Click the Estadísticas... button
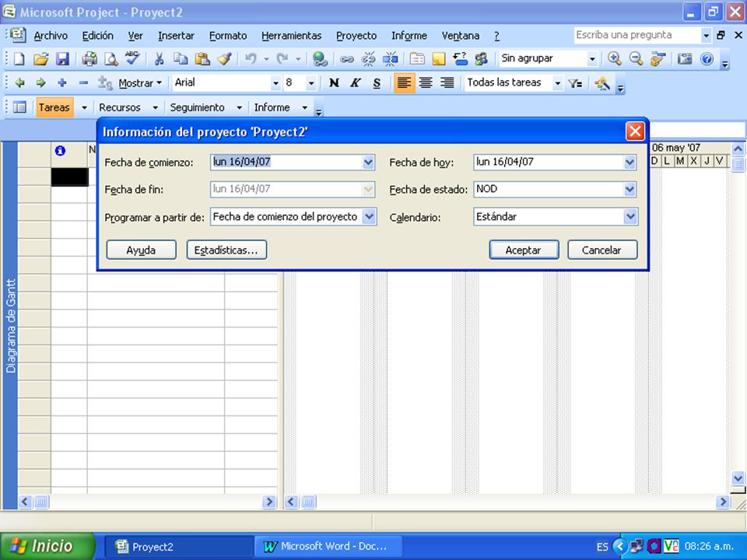Viewport: 747px width, 560px height. coord(226,250)
